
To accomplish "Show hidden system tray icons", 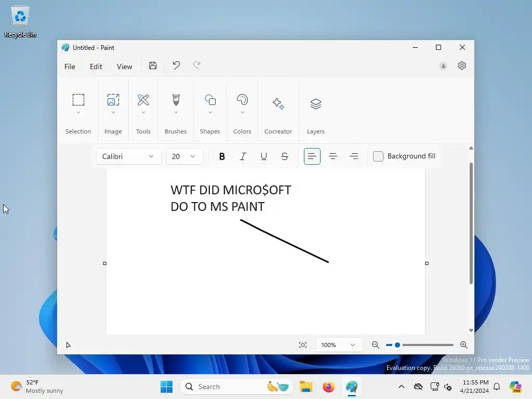I will [402, 387].
